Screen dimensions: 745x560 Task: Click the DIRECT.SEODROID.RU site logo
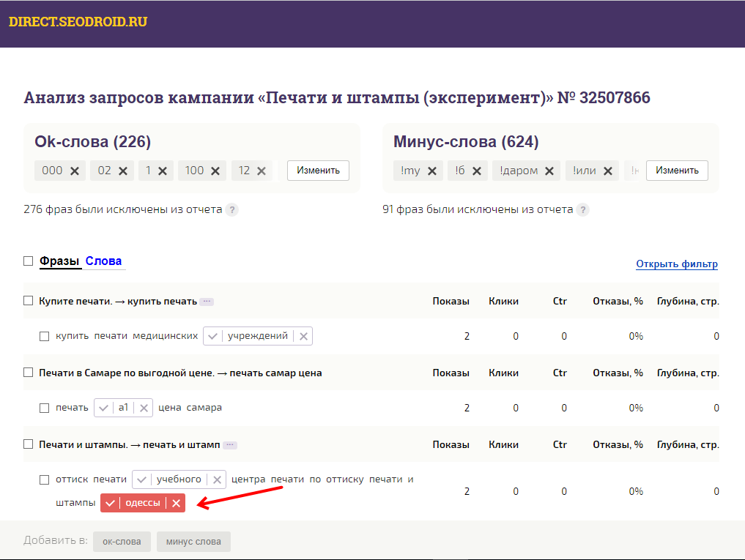point(78,22)
